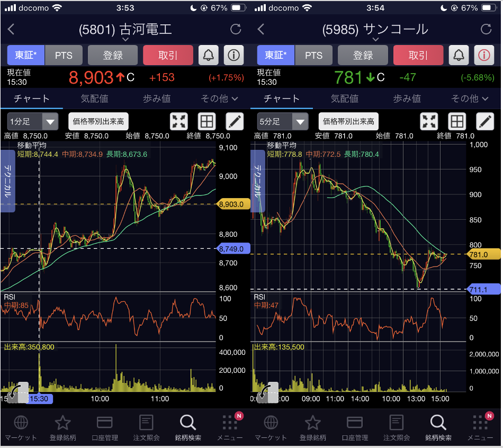Tap 711.1 crosshair price label

[x=483, y=290]
